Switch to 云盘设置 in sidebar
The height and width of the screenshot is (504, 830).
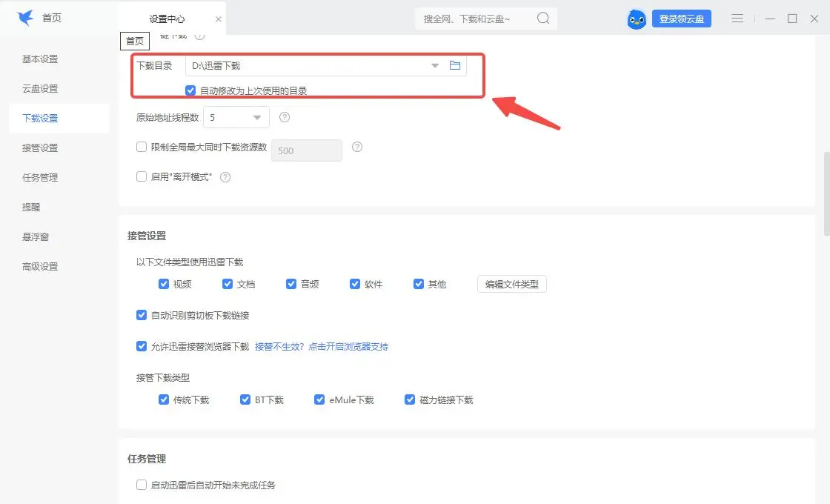point(40,88)
